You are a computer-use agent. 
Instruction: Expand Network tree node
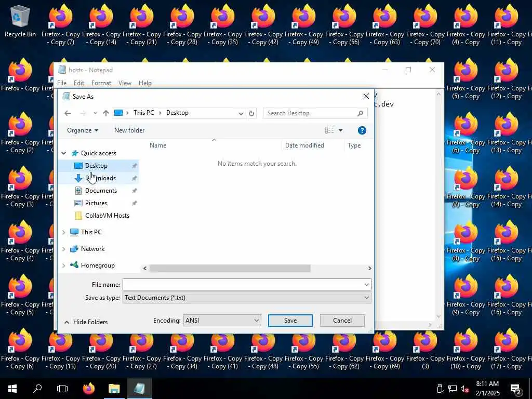[64, 249]
